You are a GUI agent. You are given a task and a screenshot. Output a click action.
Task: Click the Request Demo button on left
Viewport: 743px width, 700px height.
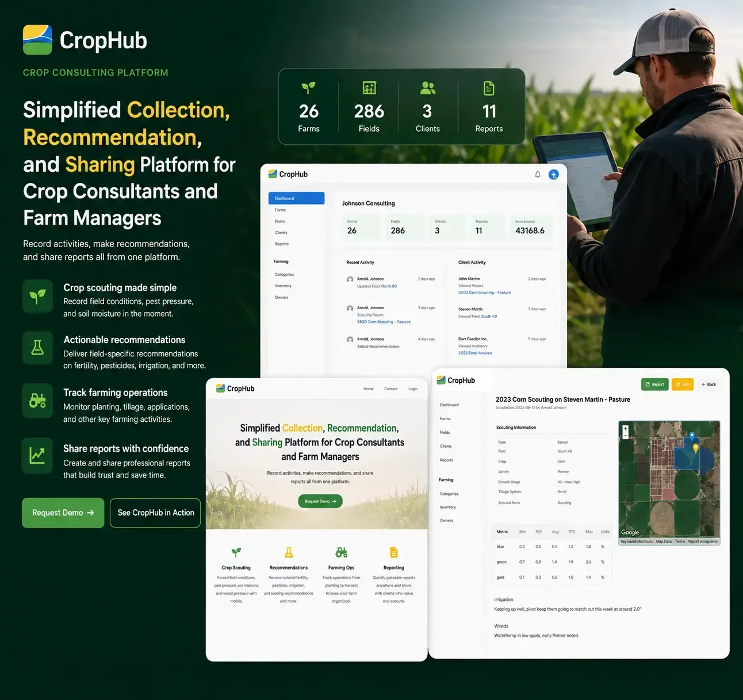pos(63,513)
